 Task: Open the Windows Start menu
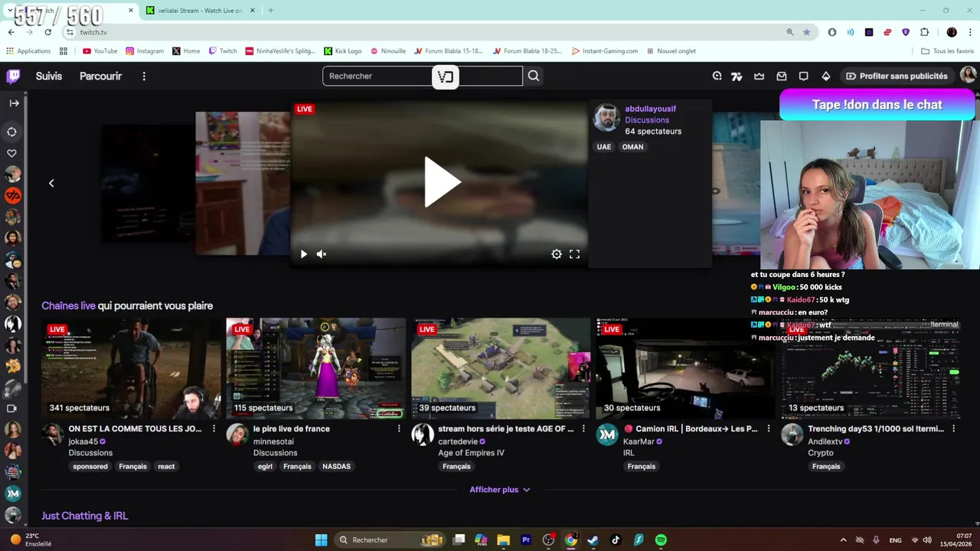(x=322, y=540)
